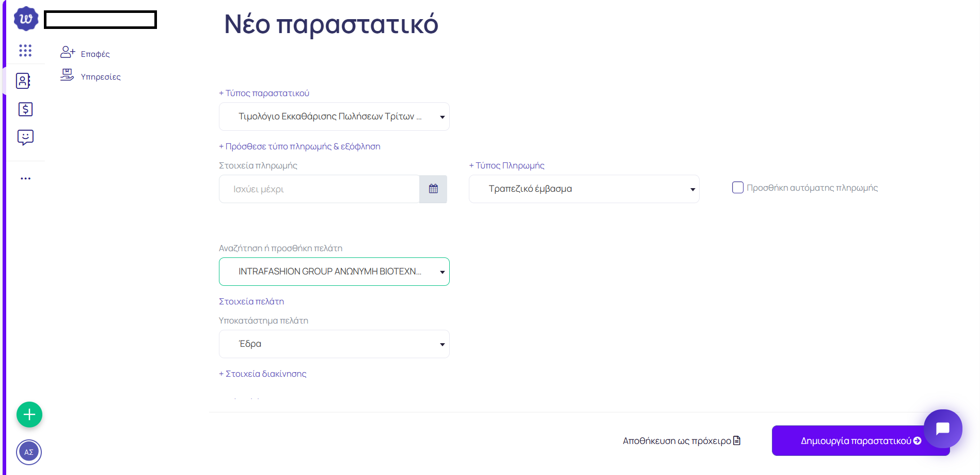
Task: Enable Προσθήκη αυτόματης πληρωμής checkbox
Action: coord(738,187)
